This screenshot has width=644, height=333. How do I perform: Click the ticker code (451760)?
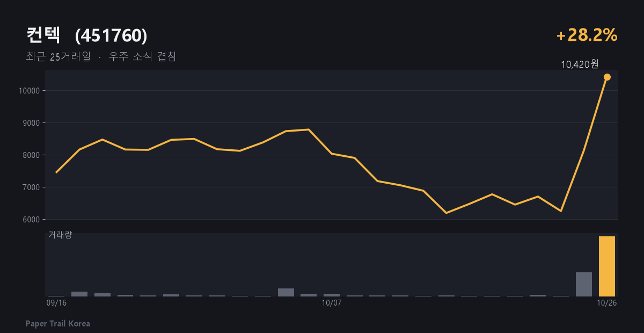(111, 35)
